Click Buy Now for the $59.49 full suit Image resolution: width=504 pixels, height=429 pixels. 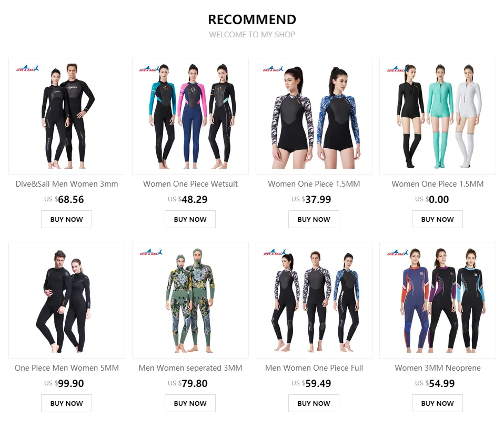click(314, 403)
